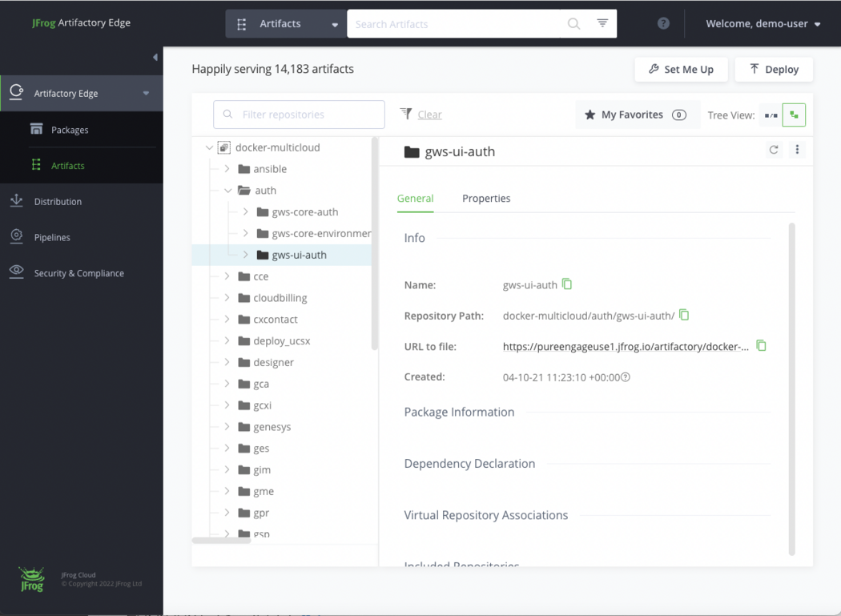The height and width of the screenshot is (616, 841).
Task: Select the gcxi folder
Action: pyautogui.click(x=262, y=405)
